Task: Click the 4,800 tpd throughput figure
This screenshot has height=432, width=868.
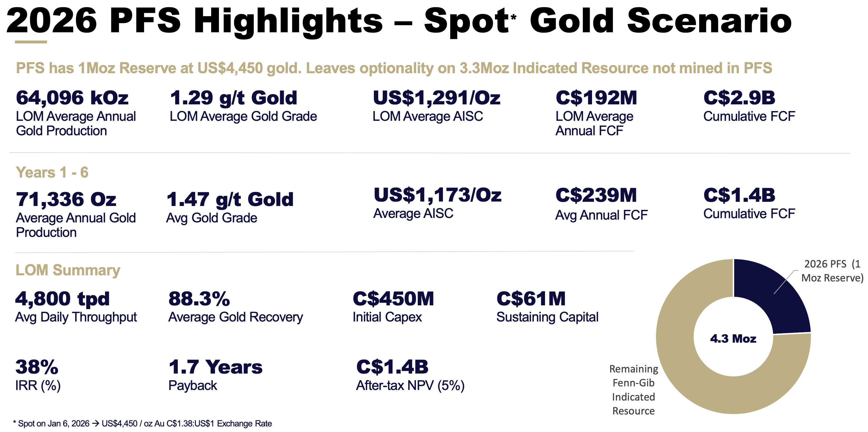Action: (62, 299)
